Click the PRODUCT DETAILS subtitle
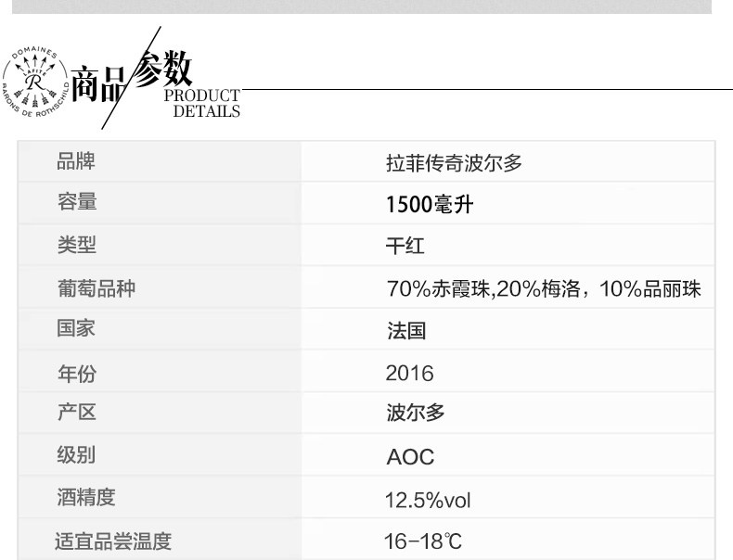This screenshot has width=733, height=560. pyautogui.click(x=202, y=103)
